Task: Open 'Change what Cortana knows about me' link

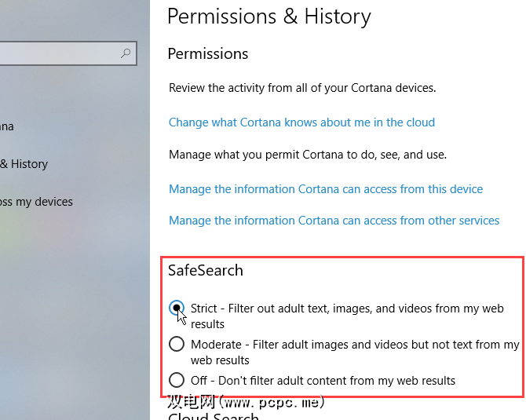Action: click(x=301, y=122)
